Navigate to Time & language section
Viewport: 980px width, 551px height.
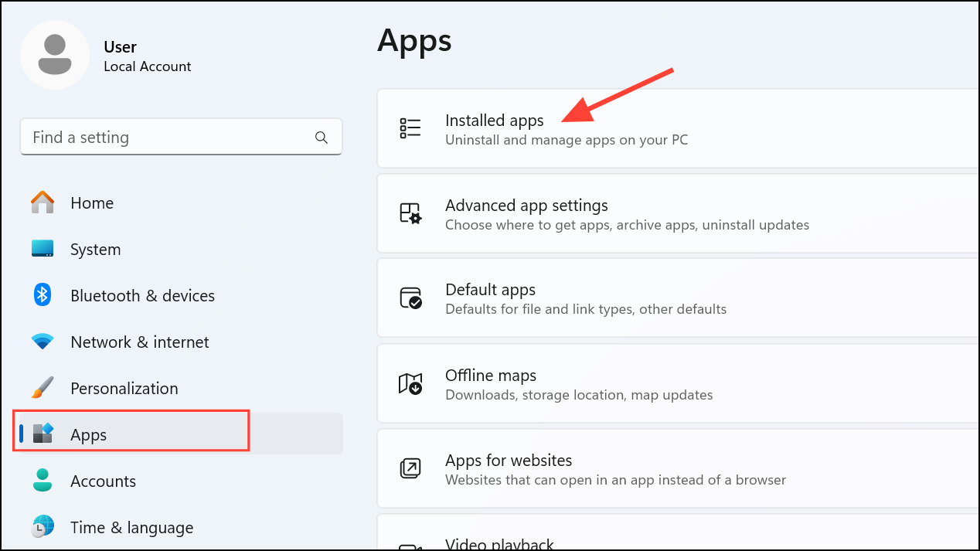point(131,527)
